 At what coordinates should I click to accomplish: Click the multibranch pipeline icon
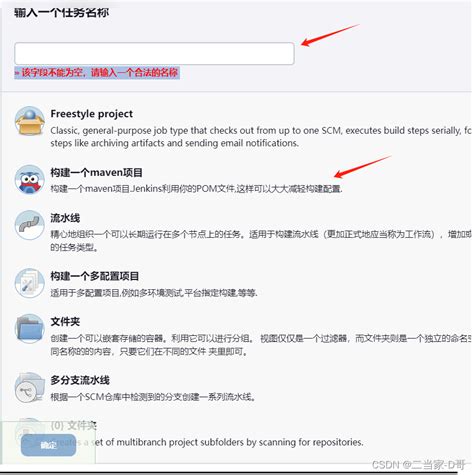click(30, 387)
